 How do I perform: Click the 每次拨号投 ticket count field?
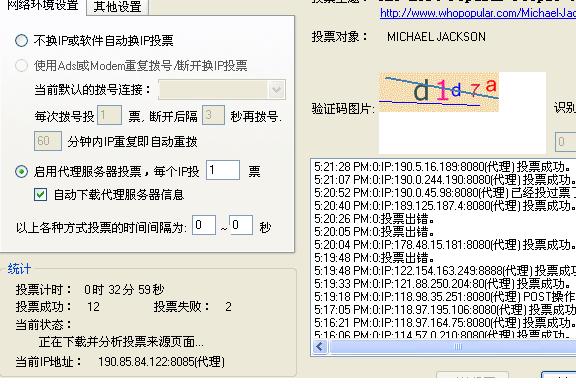(x=109, y=115)
